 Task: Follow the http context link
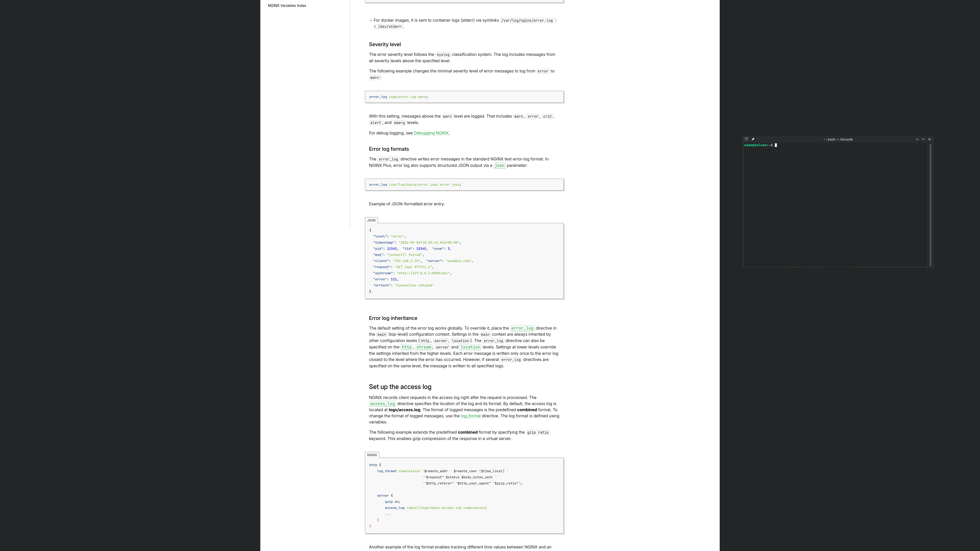click(x=407, y=347)
